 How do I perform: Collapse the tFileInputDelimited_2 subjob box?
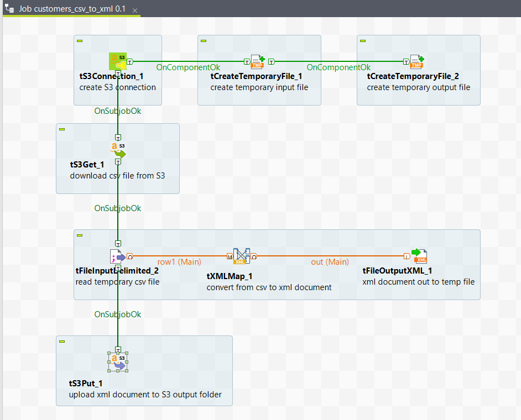(80, 235)
